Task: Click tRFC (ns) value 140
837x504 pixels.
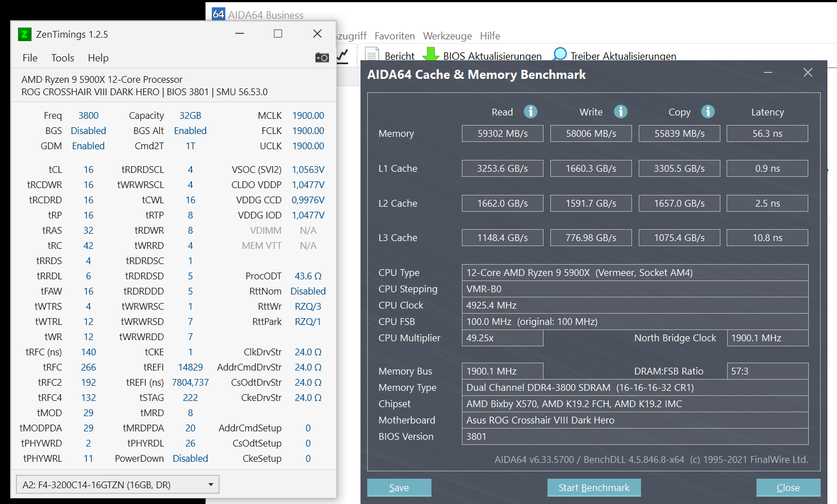Action: tap(88, 352)
